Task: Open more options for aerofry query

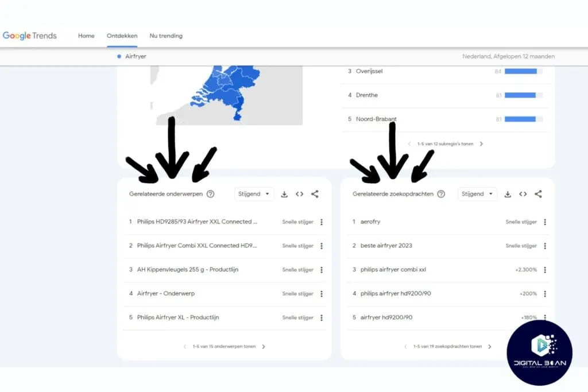Action: coord(545,222)
